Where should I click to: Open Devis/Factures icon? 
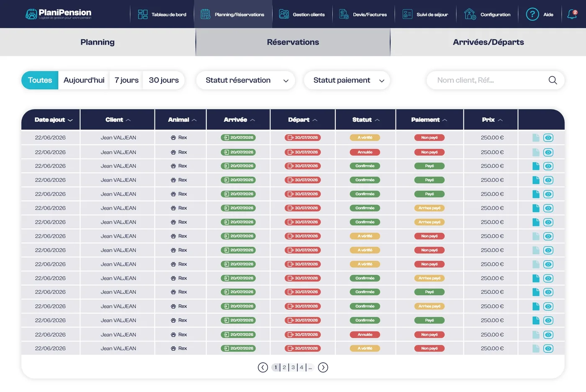[344, 14]
